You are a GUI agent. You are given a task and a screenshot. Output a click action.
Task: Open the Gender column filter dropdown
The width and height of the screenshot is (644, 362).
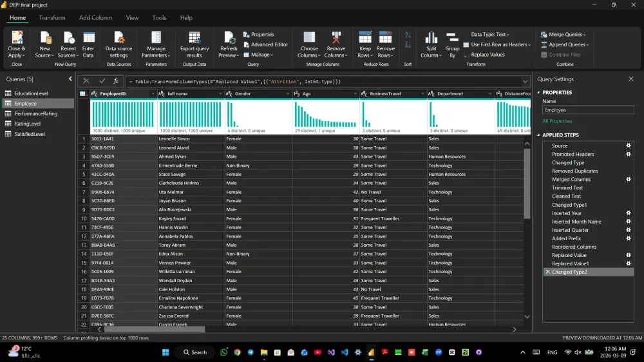pos(287,93)
